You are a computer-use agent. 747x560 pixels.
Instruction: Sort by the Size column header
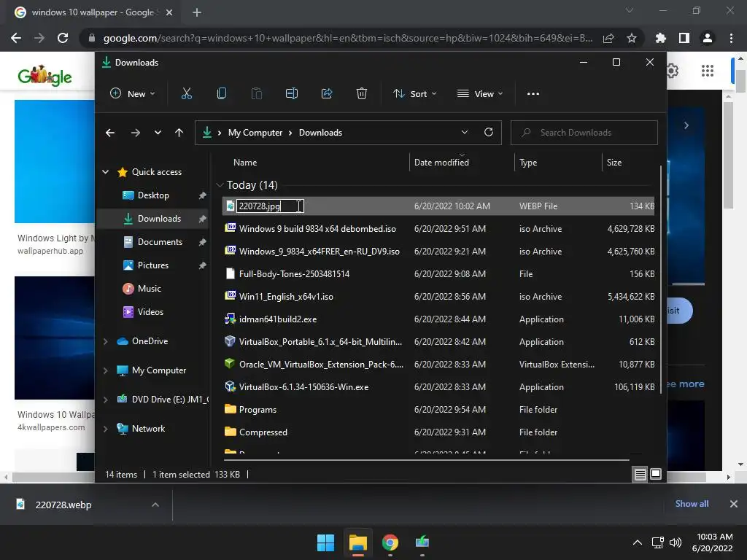614,163
